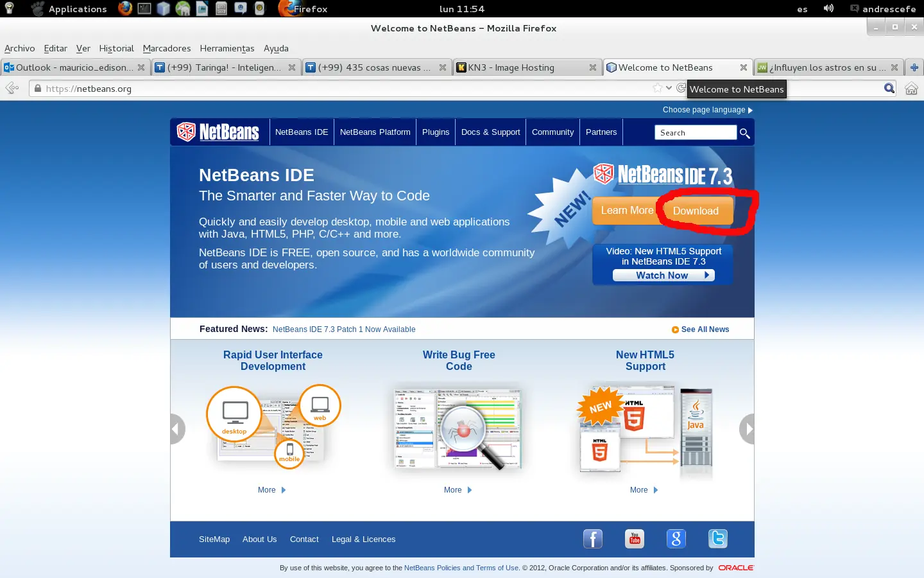This screenshot has height=578, width=924.
Task: Open a new tab with the plus button
Action: tap(914, 67)
